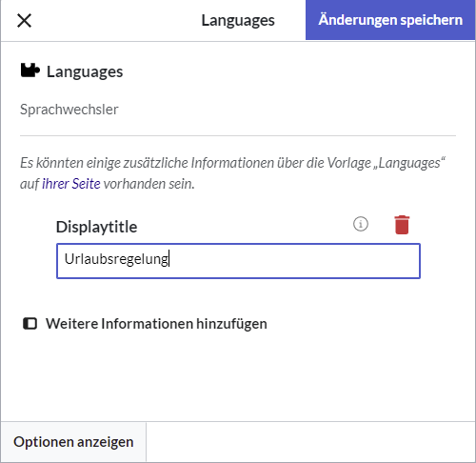Click the Displaytitle parameter label

click(x=96, y=227)
